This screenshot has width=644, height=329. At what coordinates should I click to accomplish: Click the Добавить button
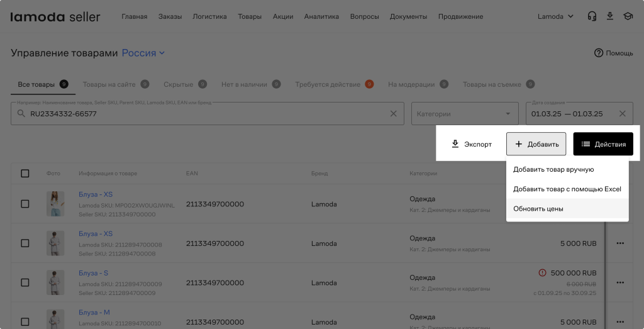(x=536, y=144)
